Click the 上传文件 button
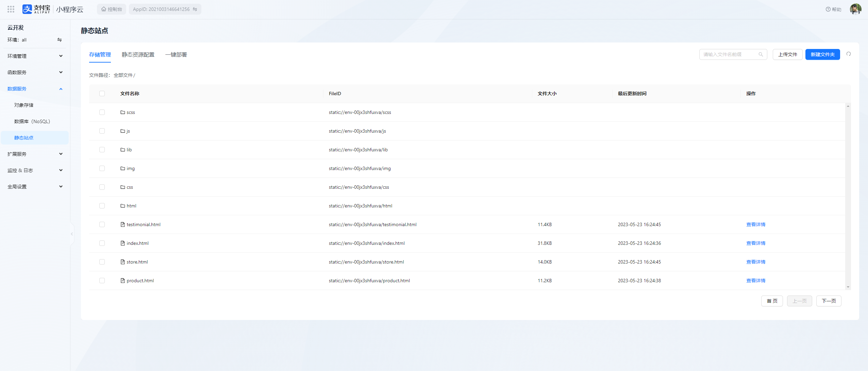 (787, 54)
